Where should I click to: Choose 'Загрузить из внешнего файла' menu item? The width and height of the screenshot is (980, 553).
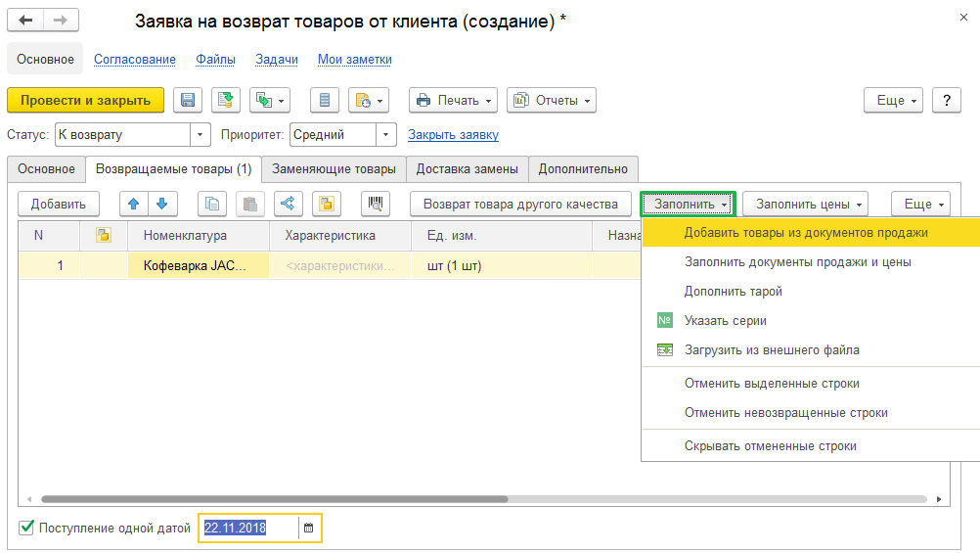772,349
